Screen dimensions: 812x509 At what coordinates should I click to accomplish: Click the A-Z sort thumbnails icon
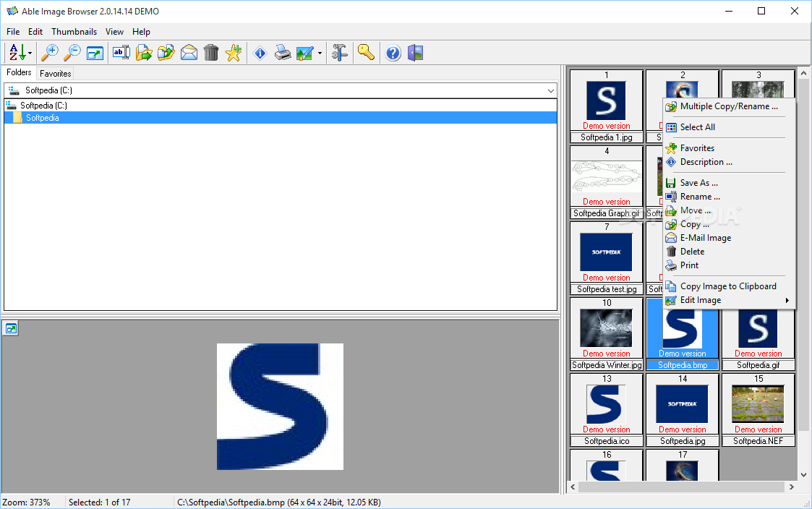(x=17, y=53)
